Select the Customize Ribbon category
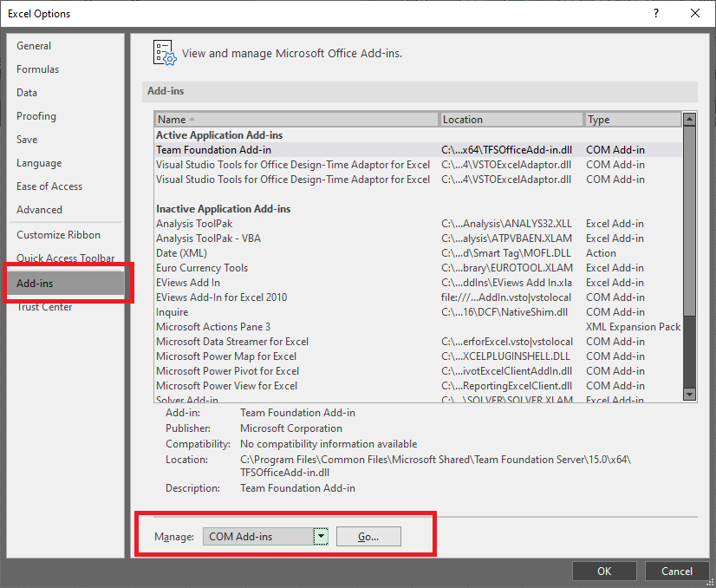This screenshot has width=716, height=588. tap(58, 235)
